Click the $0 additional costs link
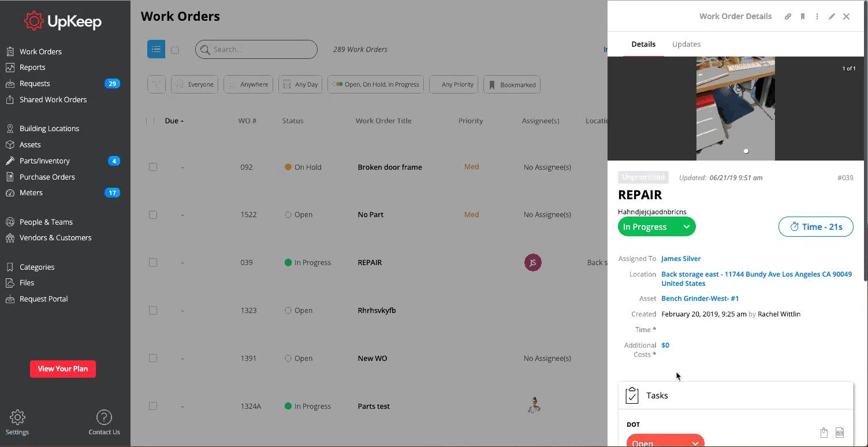868x447 pixels. 665,345
